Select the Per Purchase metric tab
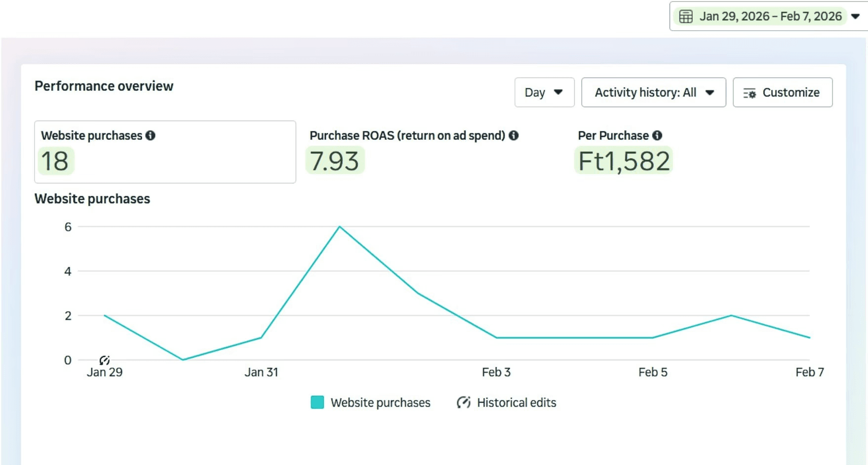The height and width of the screenshot is (465, 868). click(625, 152)
